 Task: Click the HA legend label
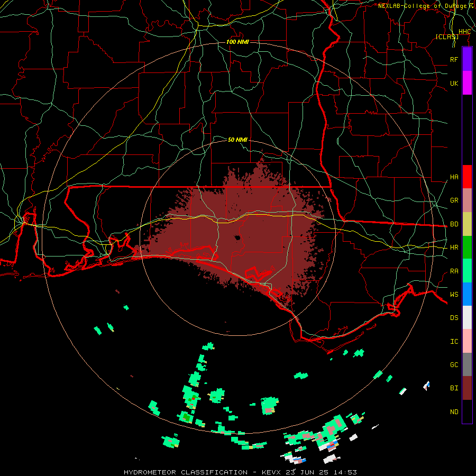point(454,177)
